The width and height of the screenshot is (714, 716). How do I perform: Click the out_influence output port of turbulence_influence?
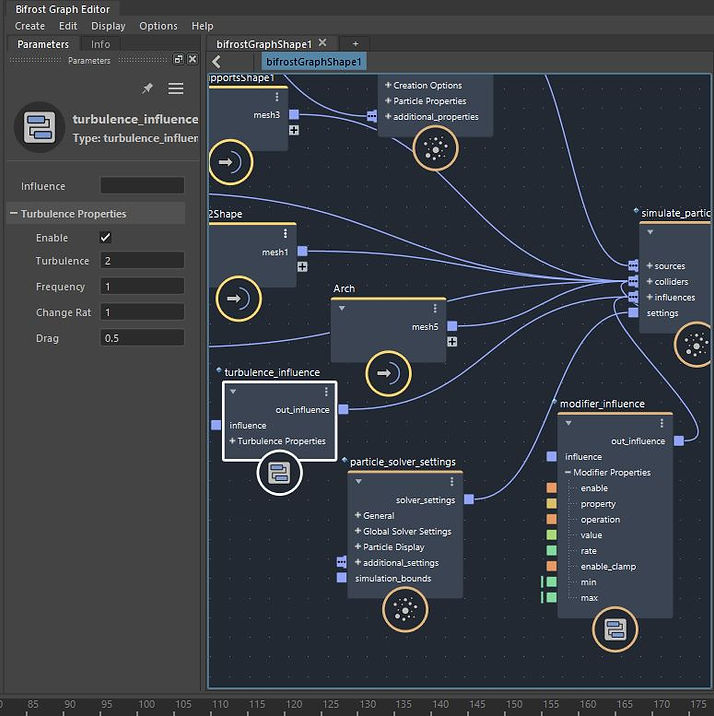point(343,409)
